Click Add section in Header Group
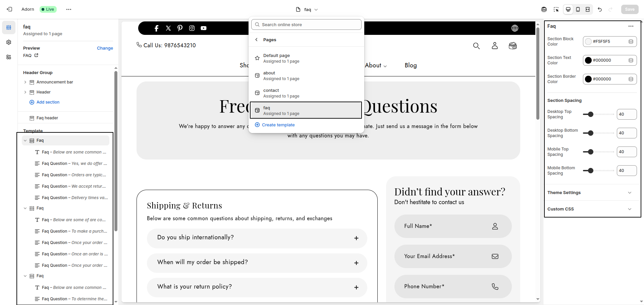This screenshot has height=305, width=644. (x=45, y=102)
